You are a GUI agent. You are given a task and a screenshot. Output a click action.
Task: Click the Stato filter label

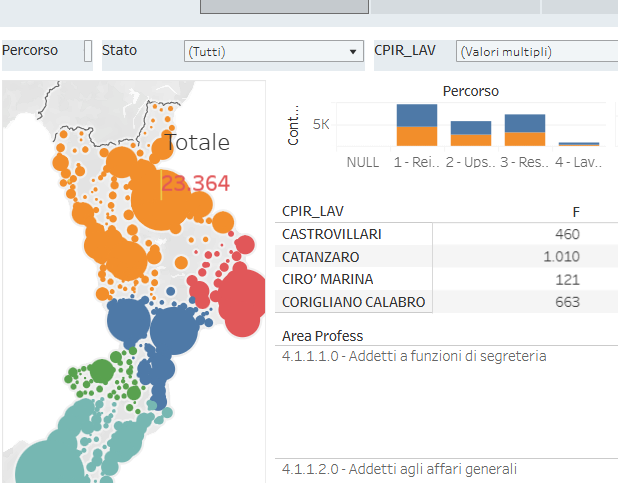point(119,50)
